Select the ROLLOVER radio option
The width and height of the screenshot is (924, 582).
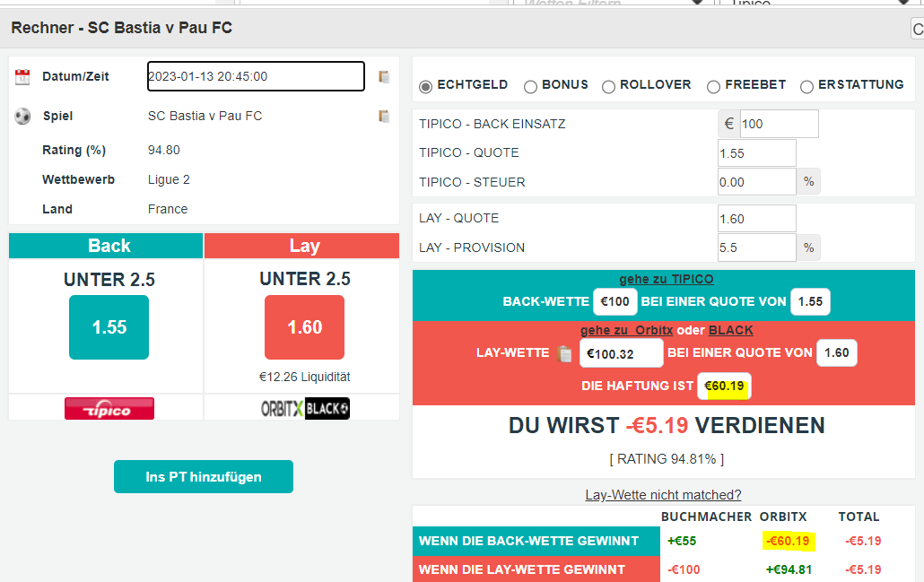[x=608, y=87]
